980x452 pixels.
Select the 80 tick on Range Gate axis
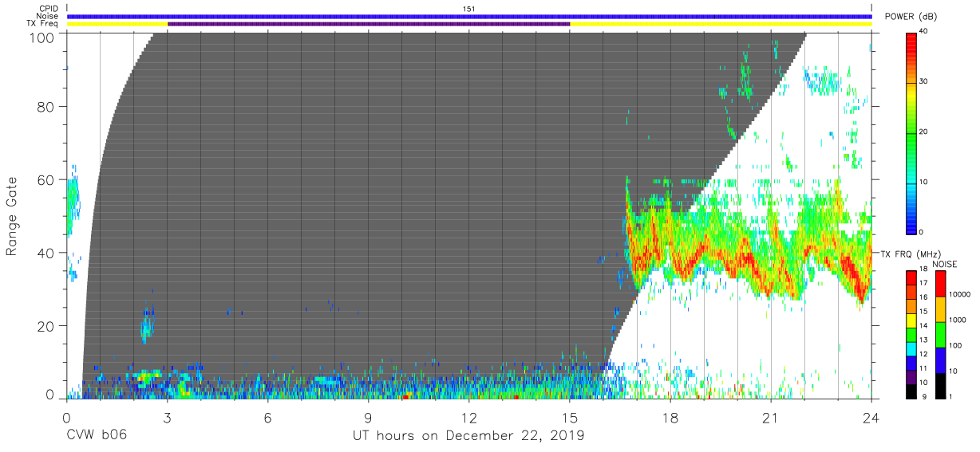(45, 106)
